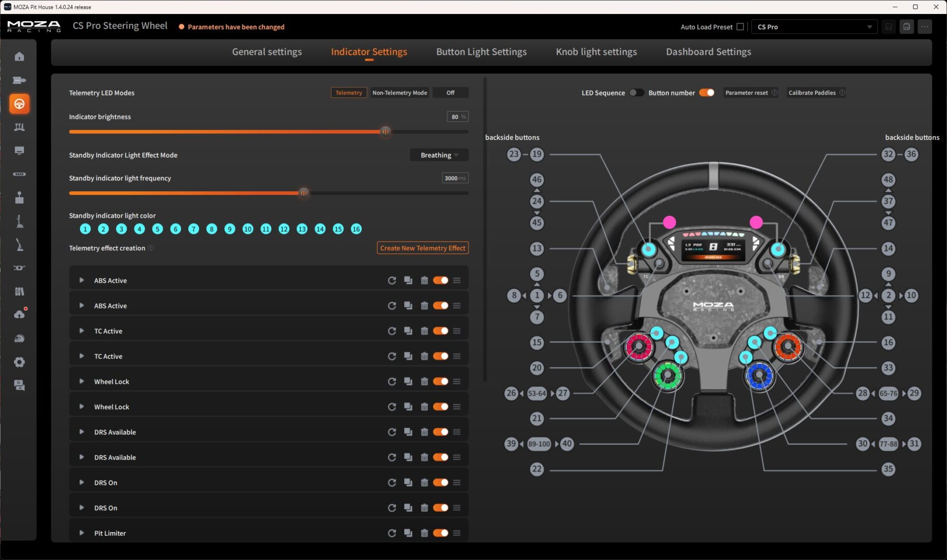The width and height of the screenshot is (947, 560).
Task: Pick standby indicator light color 1
Action: 85,229
